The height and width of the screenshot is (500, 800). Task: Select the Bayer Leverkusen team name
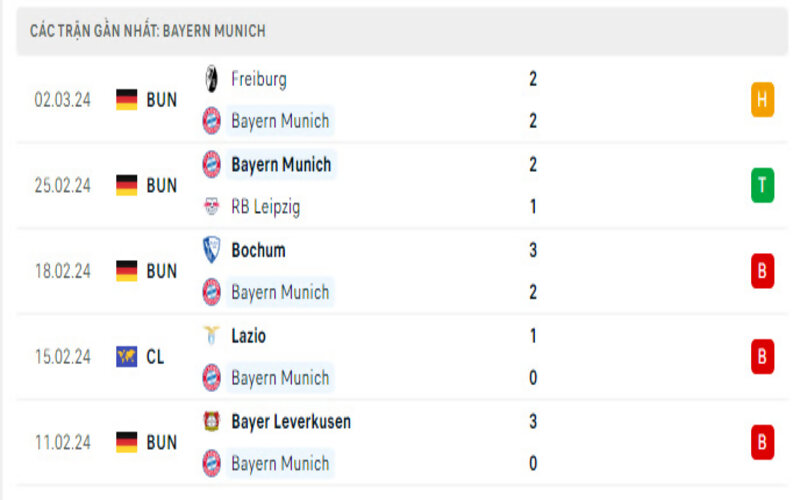[290, 422]
